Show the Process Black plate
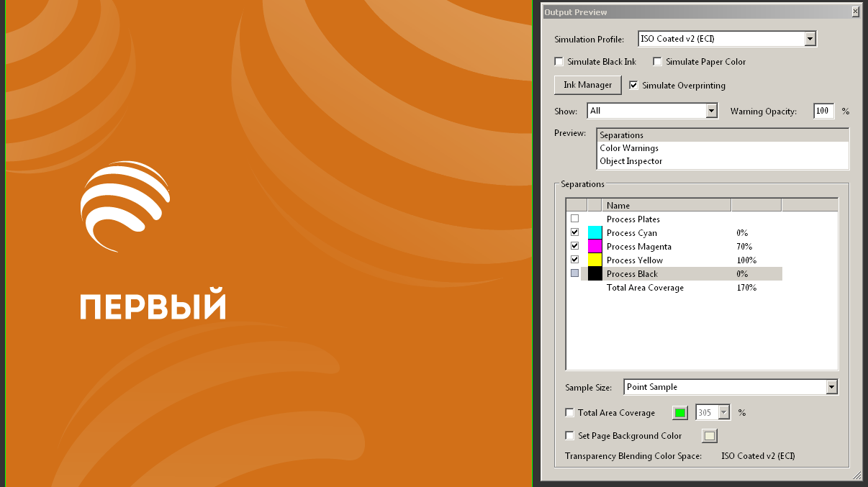 click(x=574, y=273)
